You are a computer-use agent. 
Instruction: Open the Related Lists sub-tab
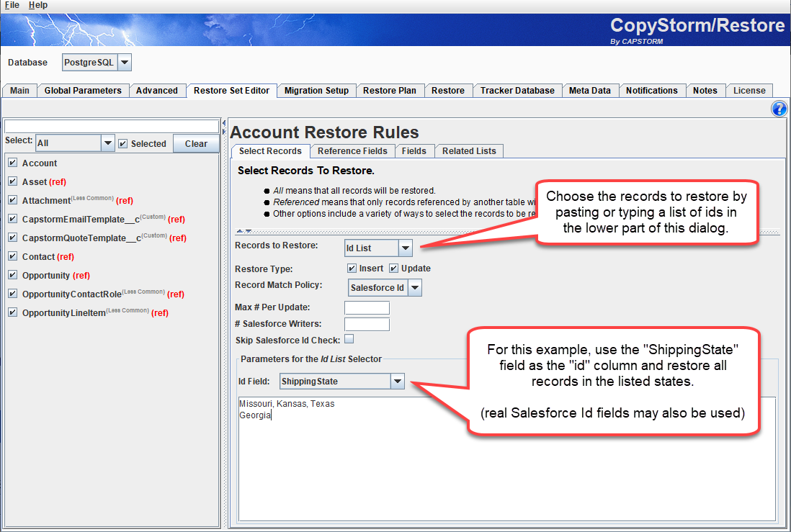(x=469, y=151)
